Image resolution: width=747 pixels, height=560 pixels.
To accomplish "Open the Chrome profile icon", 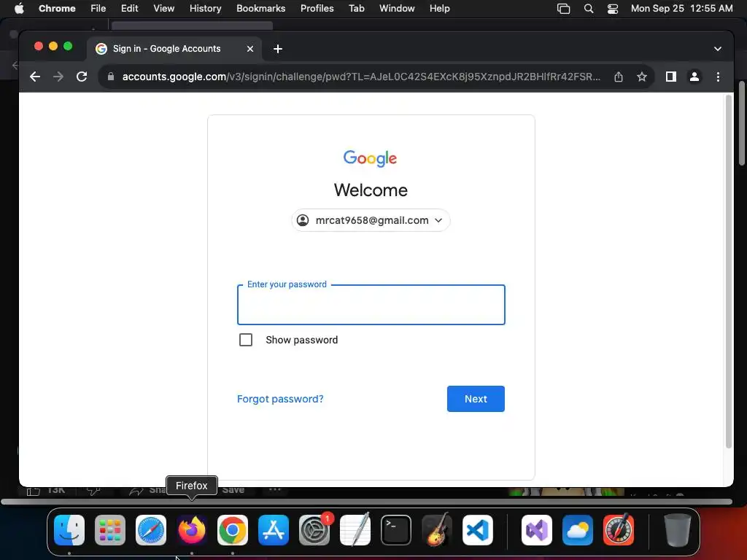I will pyautogui.click(x=694, y=77).
